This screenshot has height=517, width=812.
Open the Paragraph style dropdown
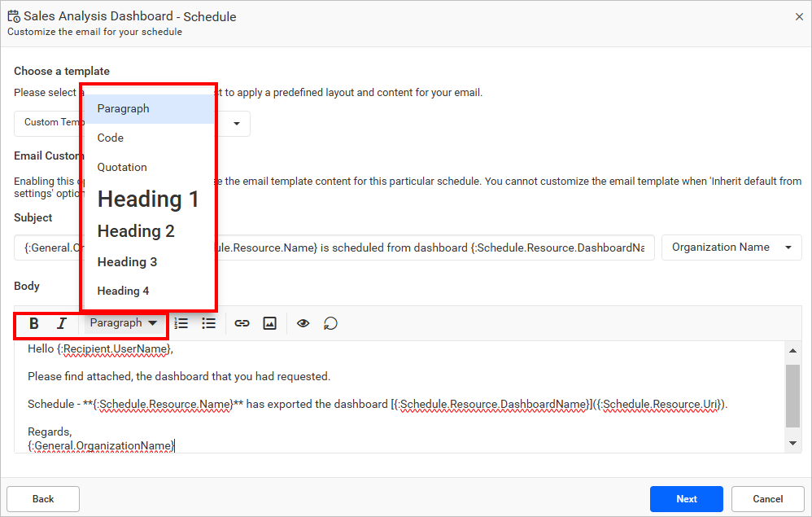[124, 323]
